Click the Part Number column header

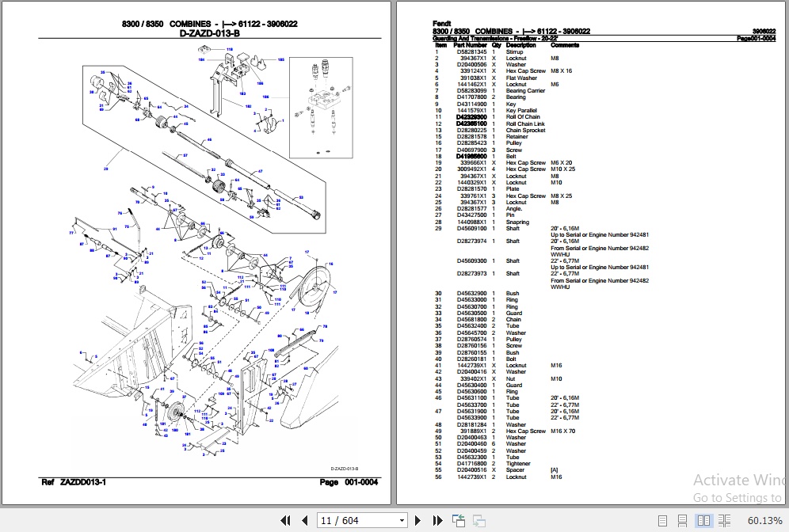470,45
